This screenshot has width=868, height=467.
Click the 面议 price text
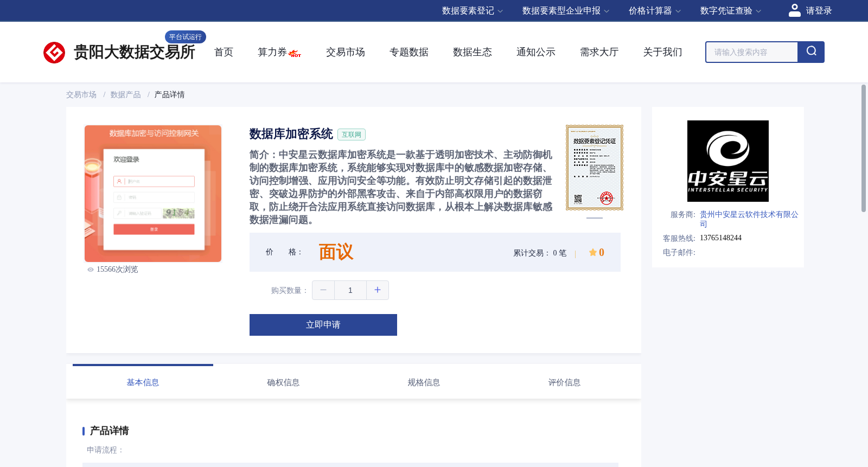pyautogui.click(x=336, y=252)
